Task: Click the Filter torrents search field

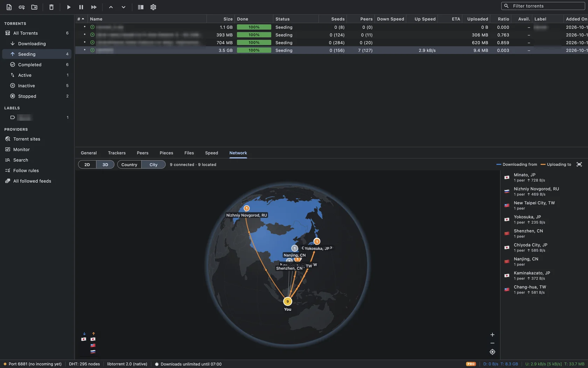Action: [x=543, y=6]
